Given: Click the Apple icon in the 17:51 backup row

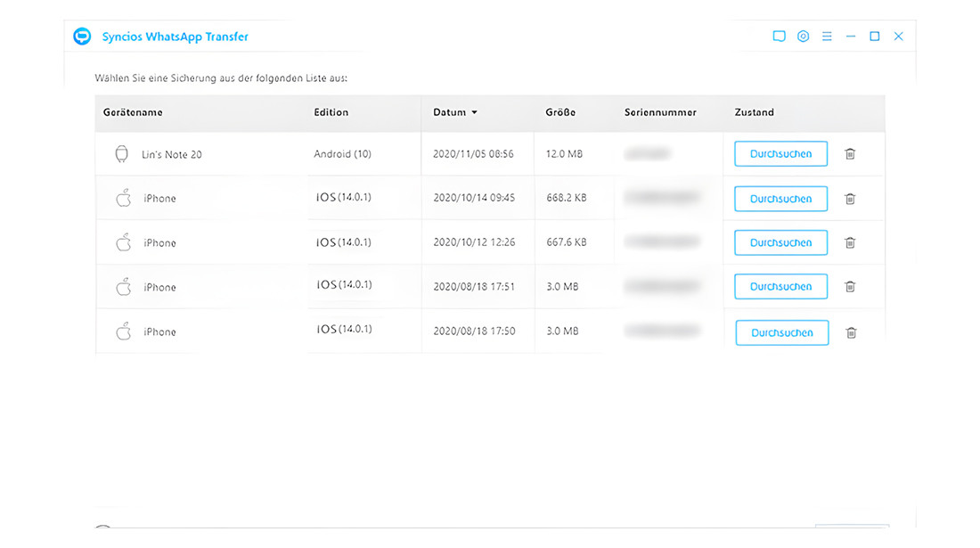Looking at the screenshot, I should (x=124, y=286).
